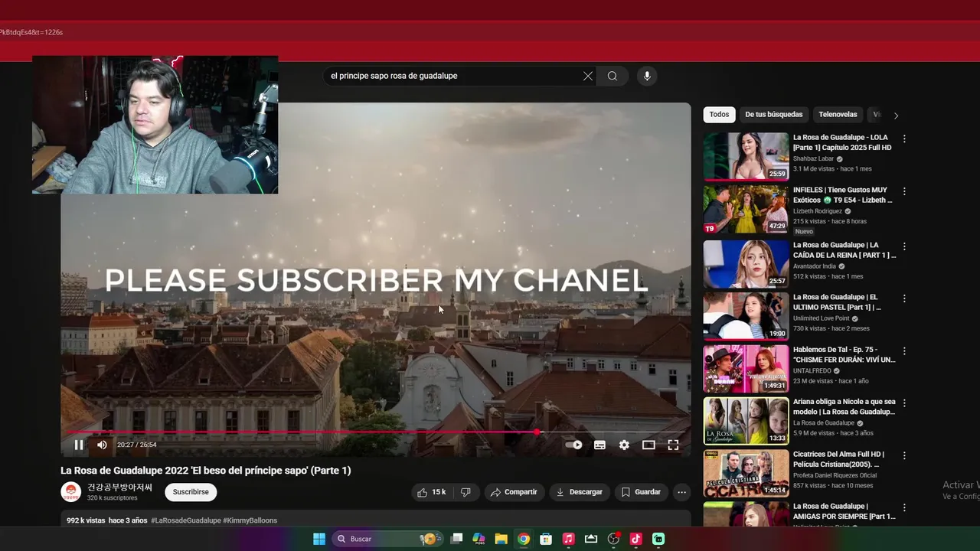Save the video with Guardar

point(641,492)
